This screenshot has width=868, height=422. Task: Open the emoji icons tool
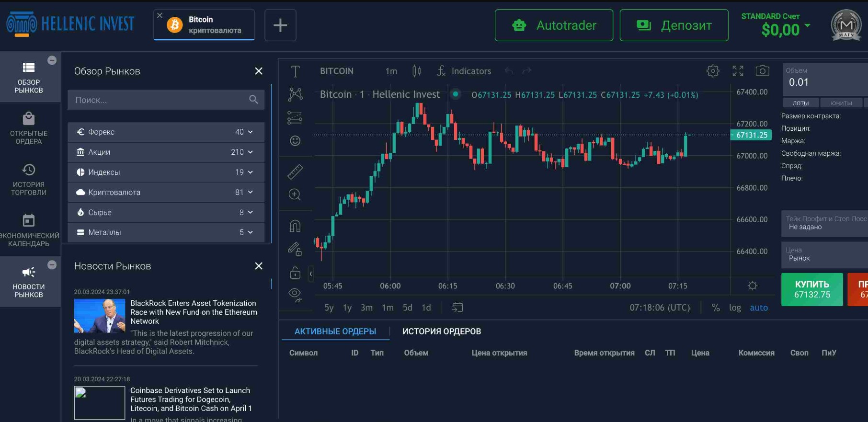click(295, 140)
